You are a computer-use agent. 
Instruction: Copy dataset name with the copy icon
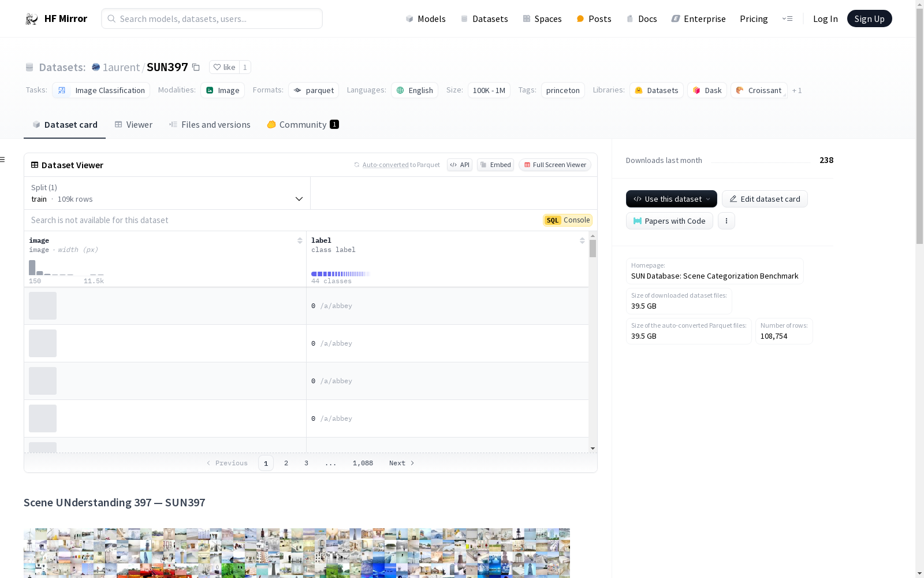click(196, 67)
